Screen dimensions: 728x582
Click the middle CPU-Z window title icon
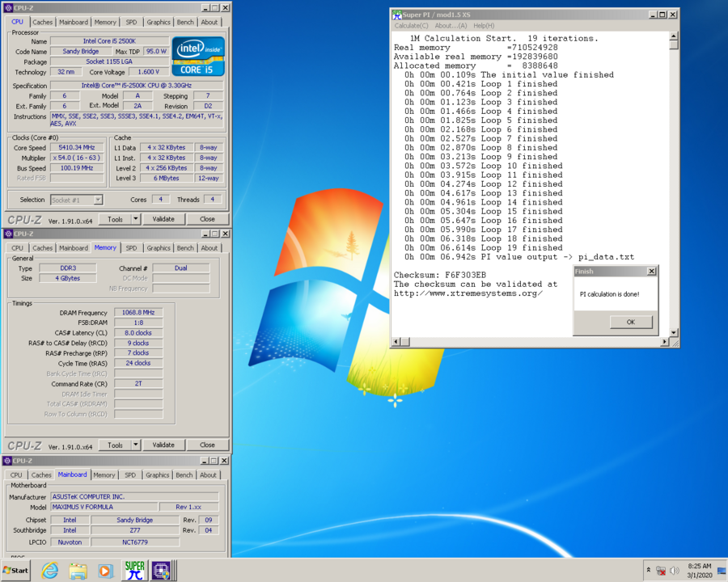[8, 234]
